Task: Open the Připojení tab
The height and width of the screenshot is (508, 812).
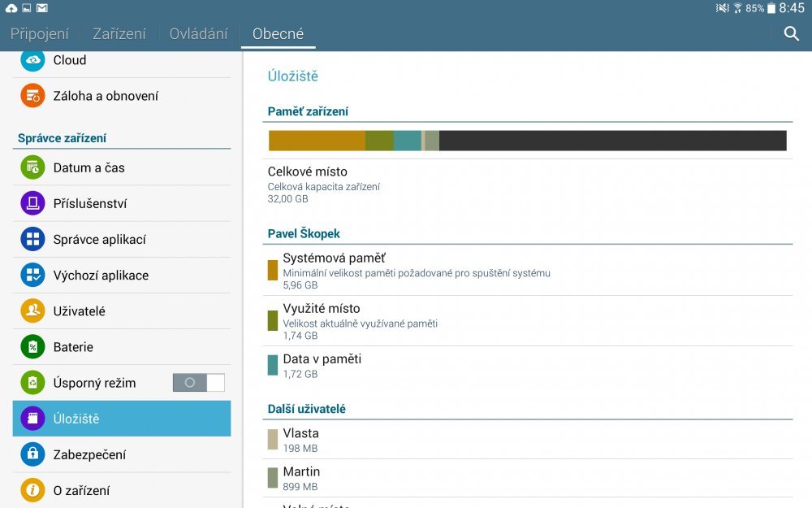Action: click(x=41, y=33)
